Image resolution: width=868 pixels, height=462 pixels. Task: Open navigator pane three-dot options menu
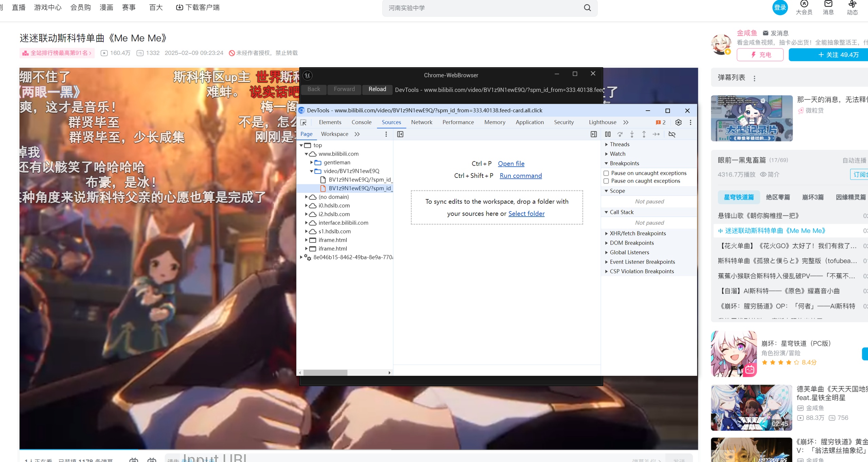386,134
